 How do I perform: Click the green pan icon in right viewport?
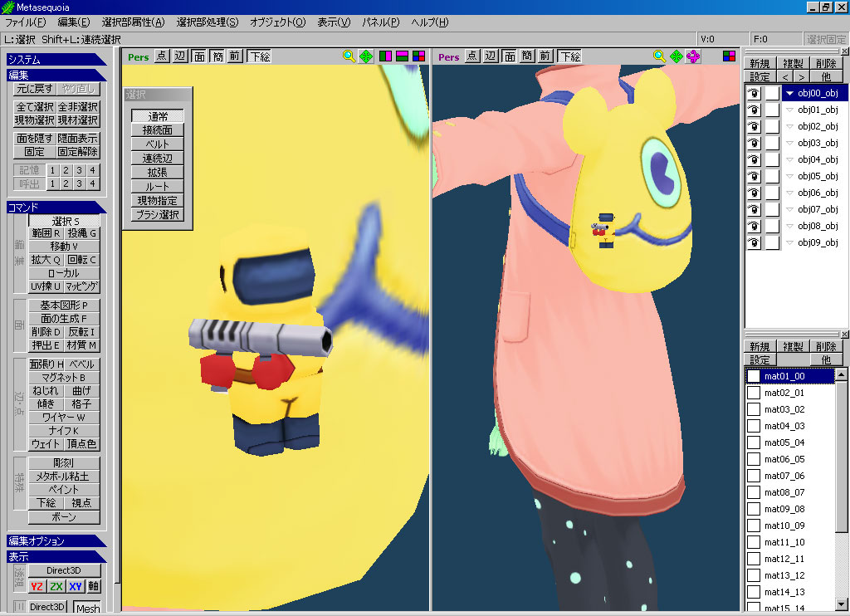(x=677, y=56)
